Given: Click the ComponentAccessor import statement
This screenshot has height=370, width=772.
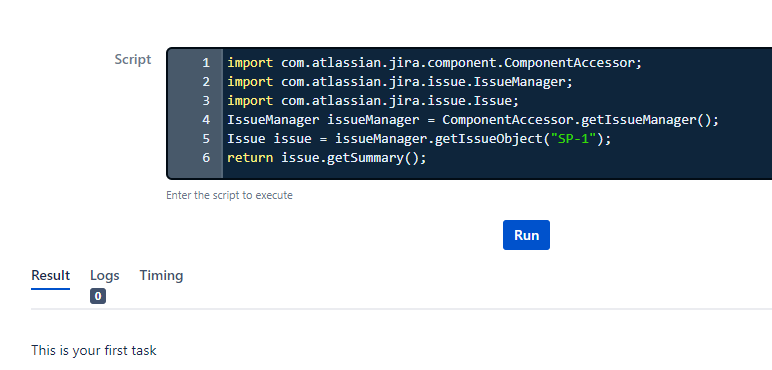Looking at the screenshot, I should (x=435, y=63).
